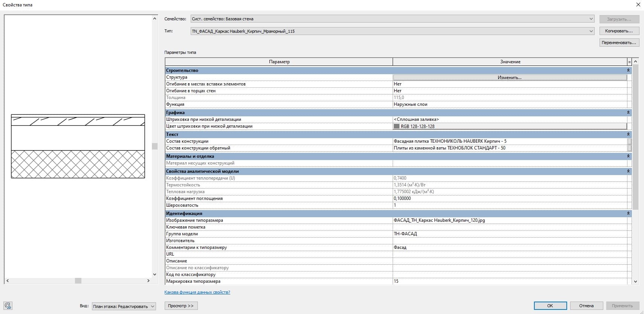
Task: Open the Семейство dropdown list
Action: 591,19
